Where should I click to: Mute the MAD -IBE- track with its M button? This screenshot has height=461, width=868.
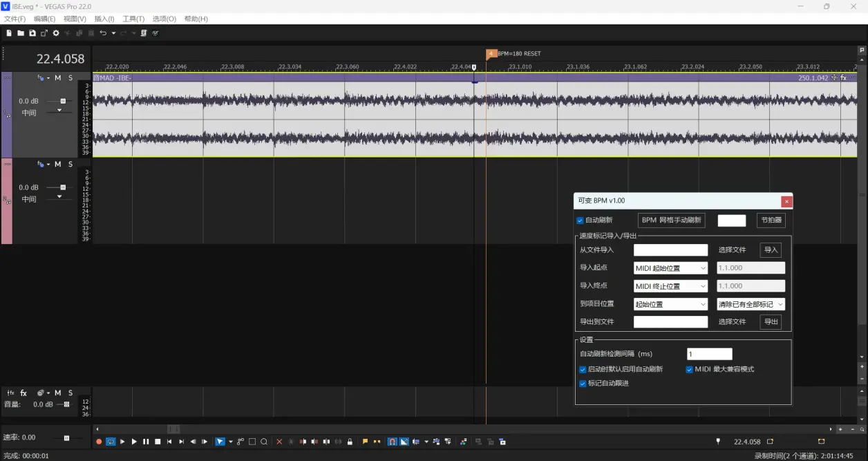click(58, 78)
